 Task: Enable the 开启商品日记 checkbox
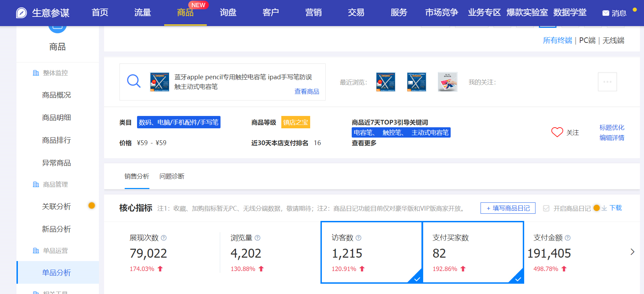click(x=546, y=208)
